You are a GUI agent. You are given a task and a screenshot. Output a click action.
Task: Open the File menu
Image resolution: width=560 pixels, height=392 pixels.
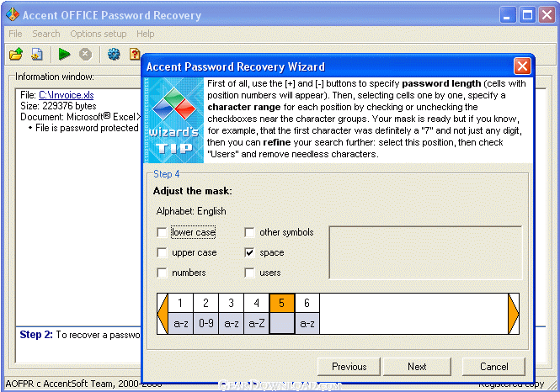pos(15,34)
